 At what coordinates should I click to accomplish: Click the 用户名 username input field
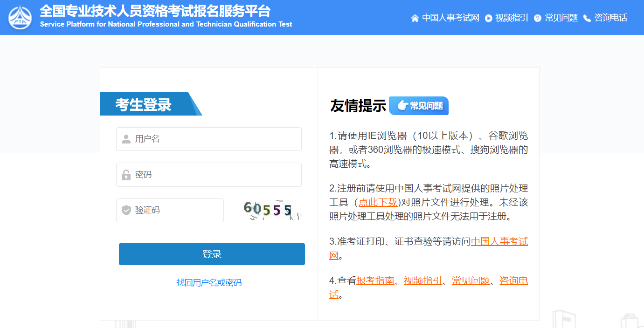pos(210,139)
